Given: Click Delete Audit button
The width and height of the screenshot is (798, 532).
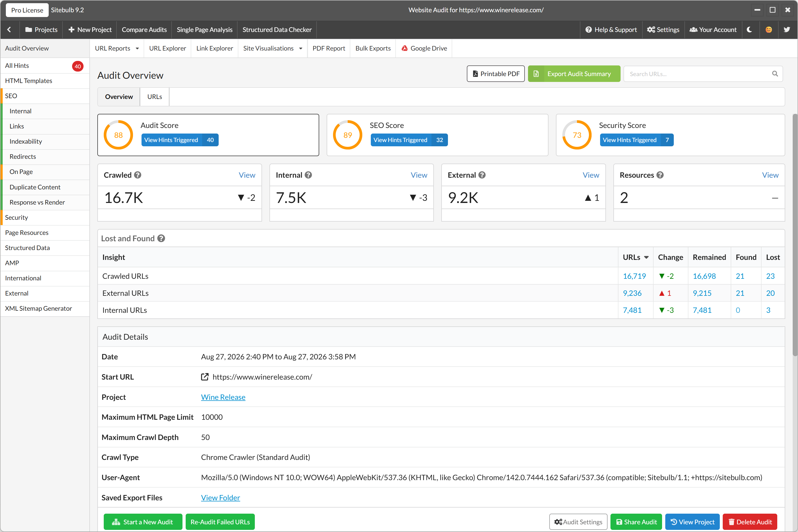Looking at the screenshot, I should tap(750, 522).
